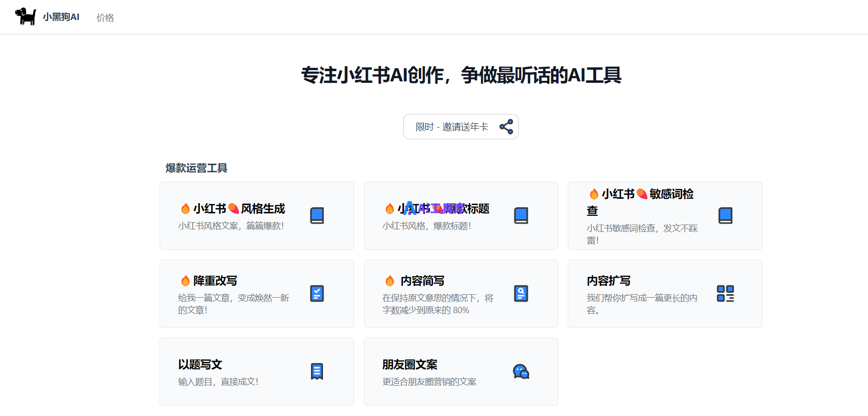
Task: Click the flame icon beside 内容简写
Action: (390, 281)
